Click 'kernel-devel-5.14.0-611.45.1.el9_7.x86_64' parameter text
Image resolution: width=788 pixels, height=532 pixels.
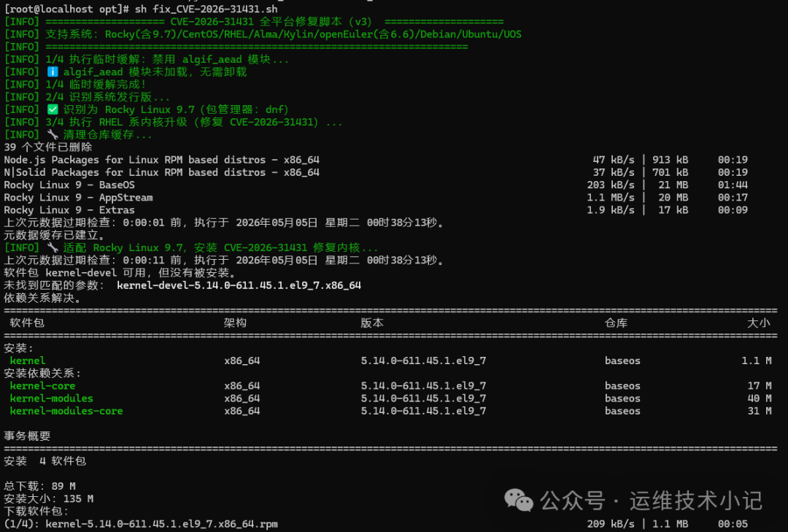click(x=239, y=285)
